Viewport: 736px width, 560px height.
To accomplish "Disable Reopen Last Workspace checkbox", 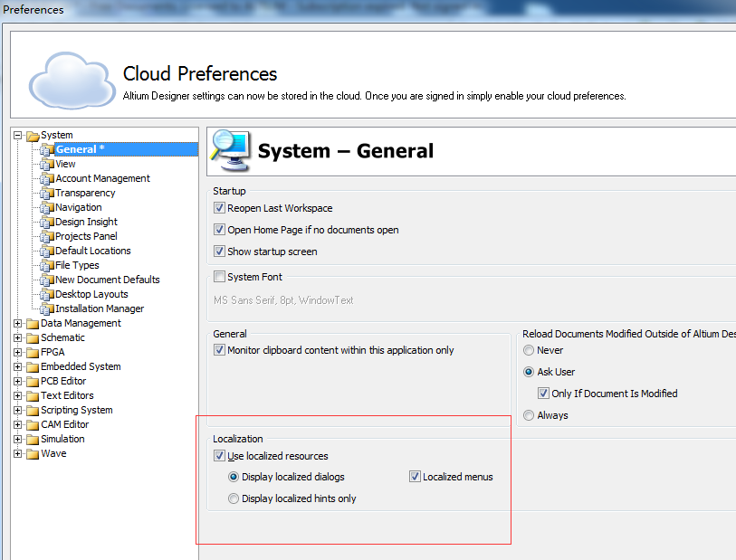I will tap(219, 208).
